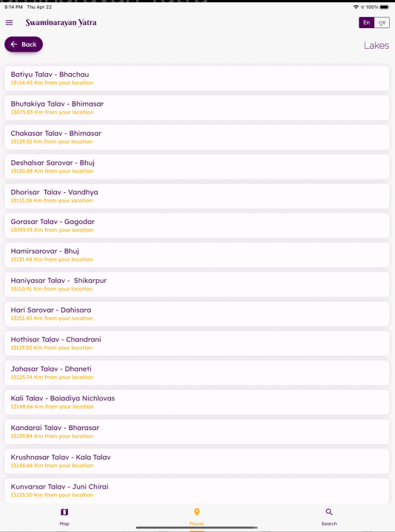Click the Swaminarayan Yatra title
Image resolution: width=395 pixels, height=532 pixels.
pos(61,23)
